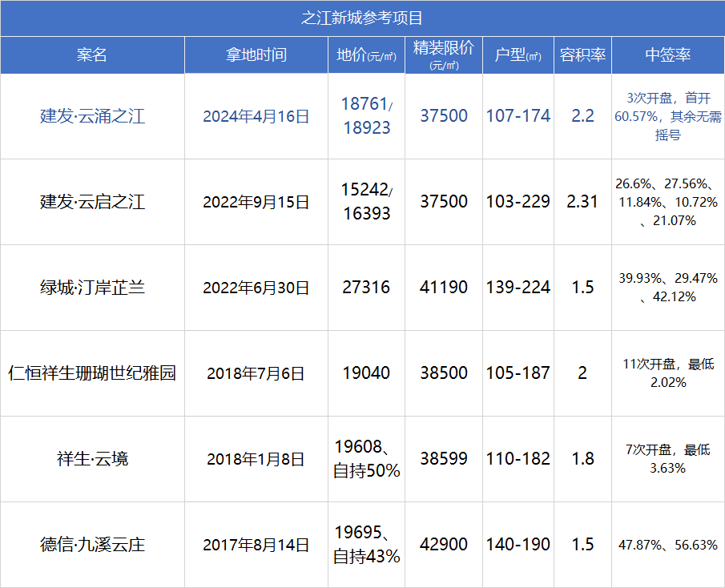This screenshot has width=725, height=588.
Task: Click the date 2017年8月14日
Action: 256,545
